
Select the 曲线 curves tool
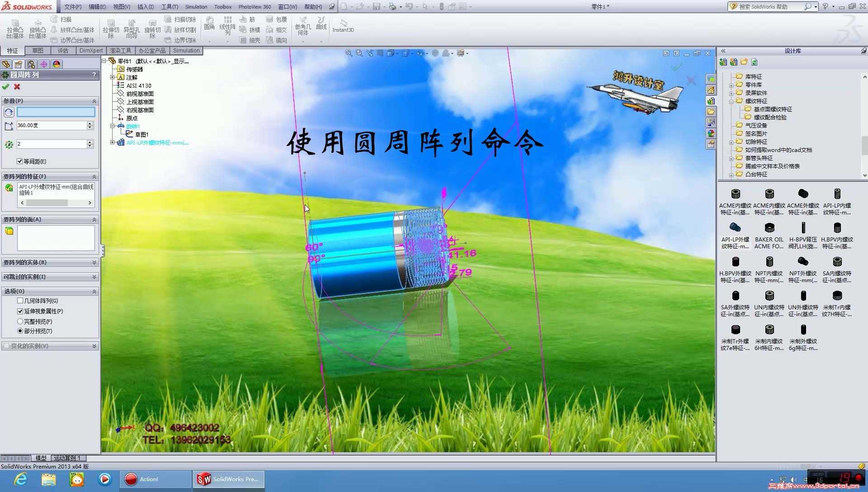(x=321, y=24)
